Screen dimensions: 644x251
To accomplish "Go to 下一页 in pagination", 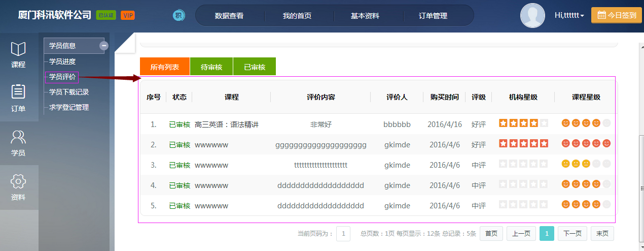I will click(573, 233).
